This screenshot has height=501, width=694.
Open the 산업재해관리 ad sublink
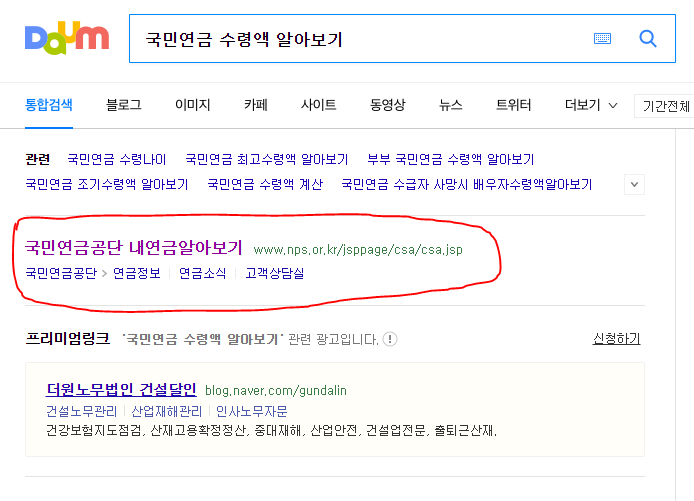tap(167, 412)
